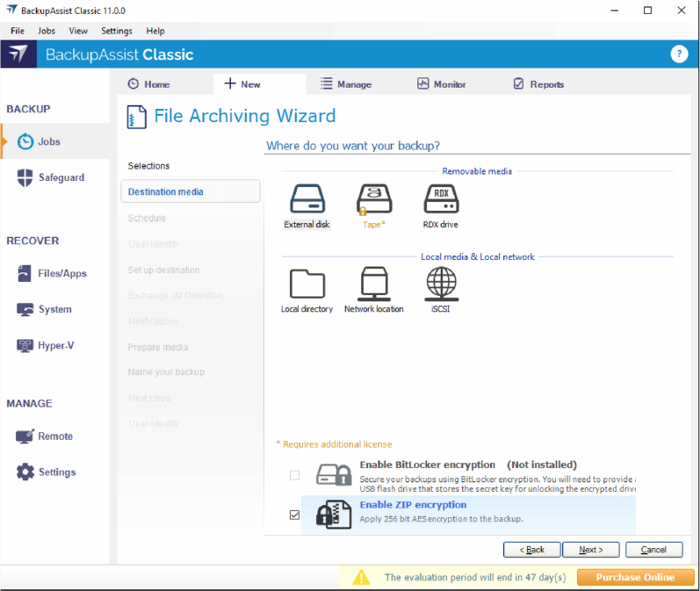
Task: Go to the Selections wizard step
Action: pos(148,166)
